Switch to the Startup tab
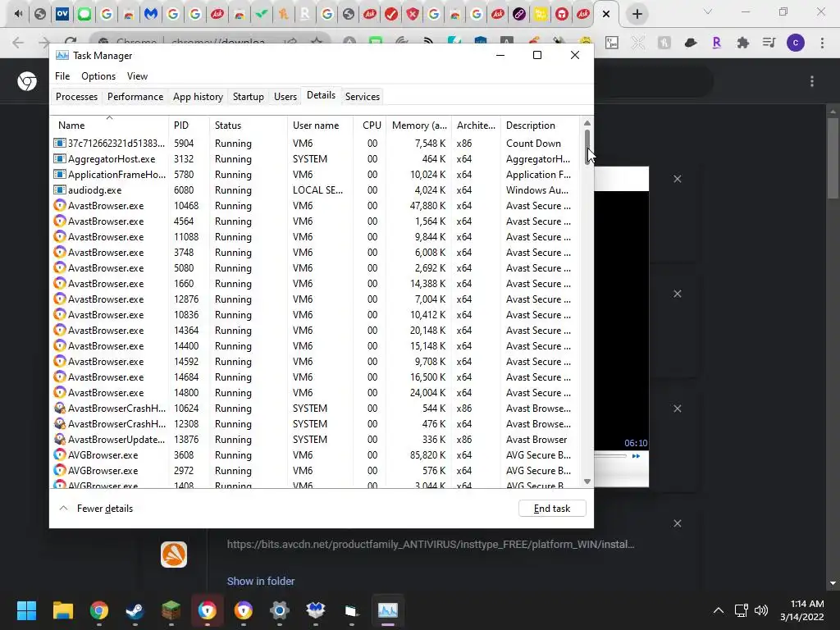The height and width of the screenshot is (630, 840). pos(248,97)
